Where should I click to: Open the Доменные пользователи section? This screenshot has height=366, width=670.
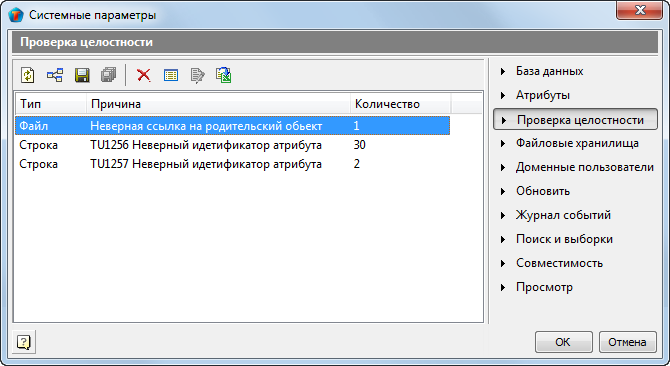(585, 167)
